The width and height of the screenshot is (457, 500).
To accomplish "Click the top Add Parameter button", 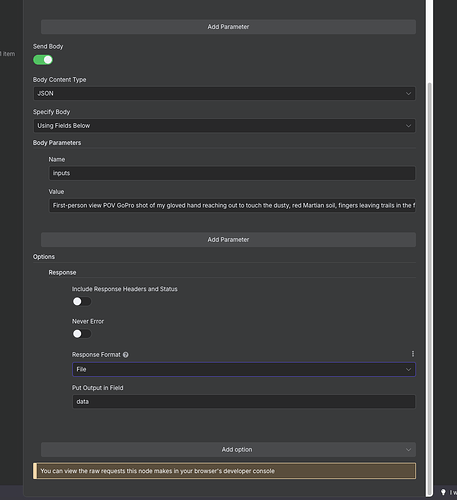I will point(228,27).
